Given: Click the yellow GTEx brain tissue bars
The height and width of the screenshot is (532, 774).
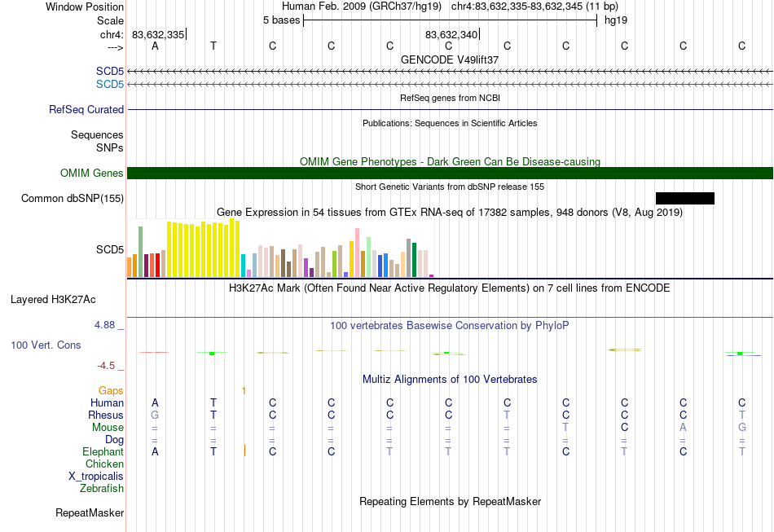Looking at the screenshot, I should [204, 248].
